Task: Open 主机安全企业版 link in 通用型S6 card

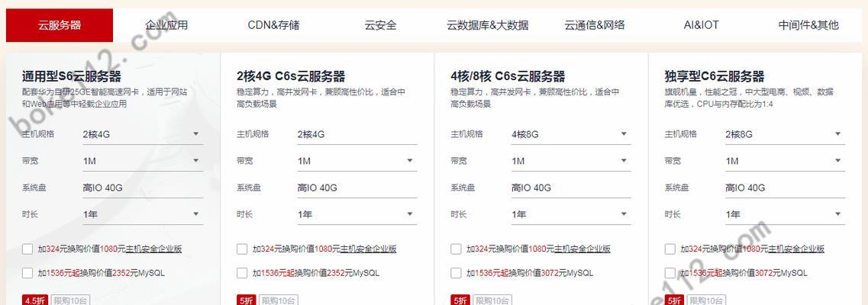Action: [x=154, y=249]
